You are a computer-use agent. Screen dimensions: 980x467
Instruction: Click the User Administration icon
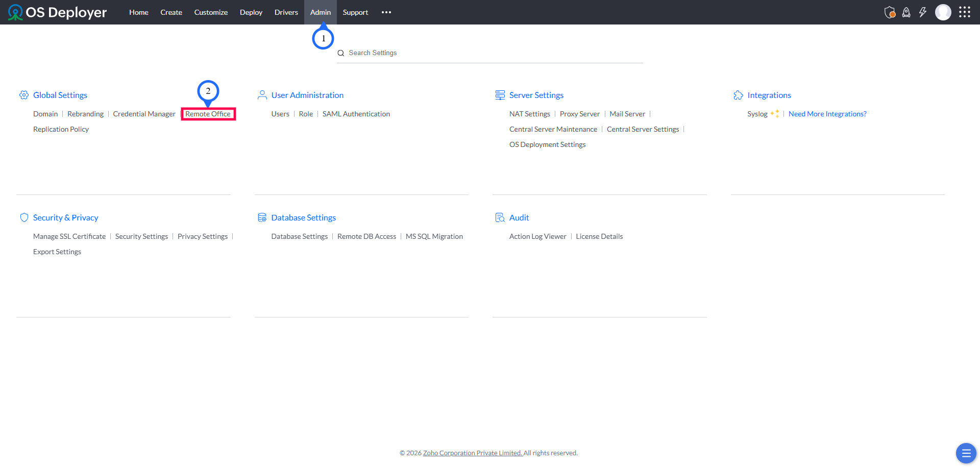(x=262, y=95)
